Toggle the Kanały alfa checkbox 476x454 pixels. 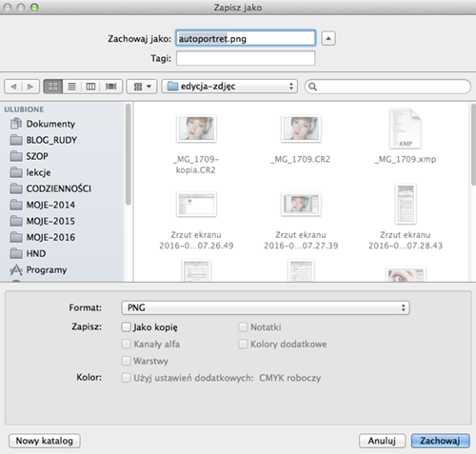127,344
